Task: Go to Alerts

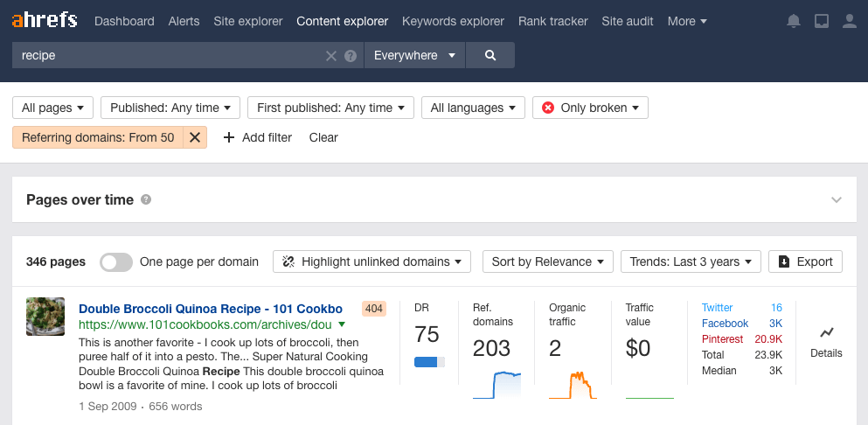Action: tap(184, 21)
